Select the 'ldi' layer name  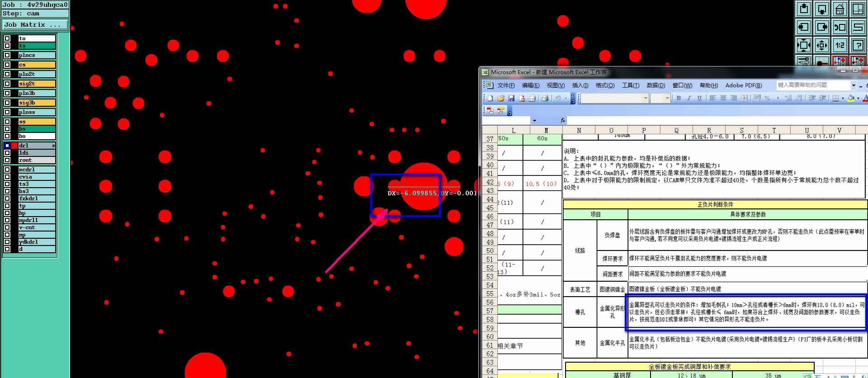tap(37, 153)
